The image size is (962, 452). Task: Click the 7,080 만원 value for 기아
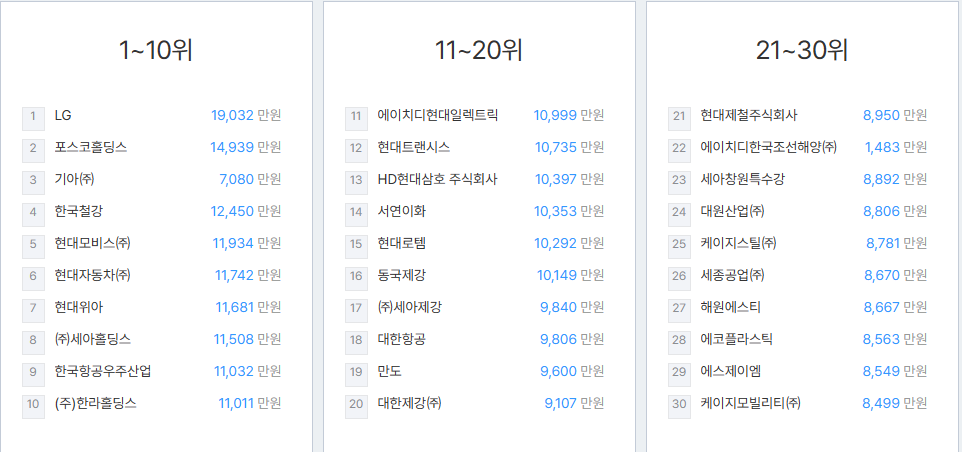tap(250, 180)
